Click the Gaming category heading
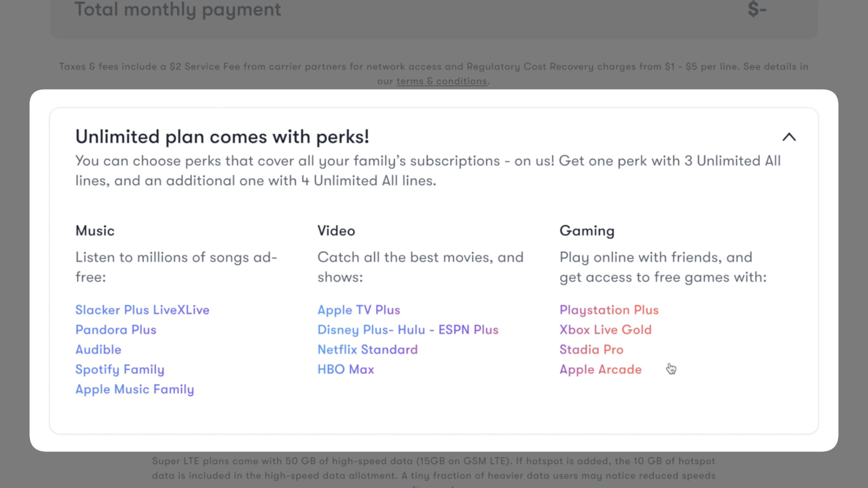The height and width of the screenshot is (488, 868). [587, 231]
